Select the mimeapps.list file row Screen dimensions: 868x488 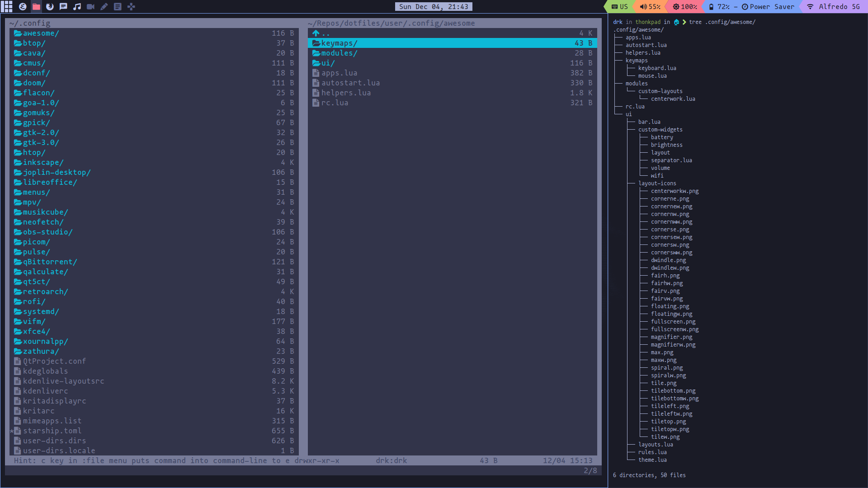[154, 421]
